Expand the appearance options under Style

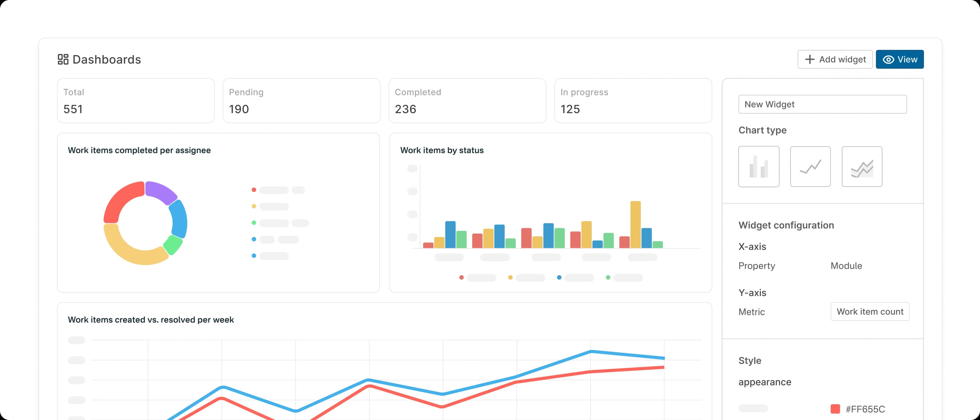tap(765, 382)
